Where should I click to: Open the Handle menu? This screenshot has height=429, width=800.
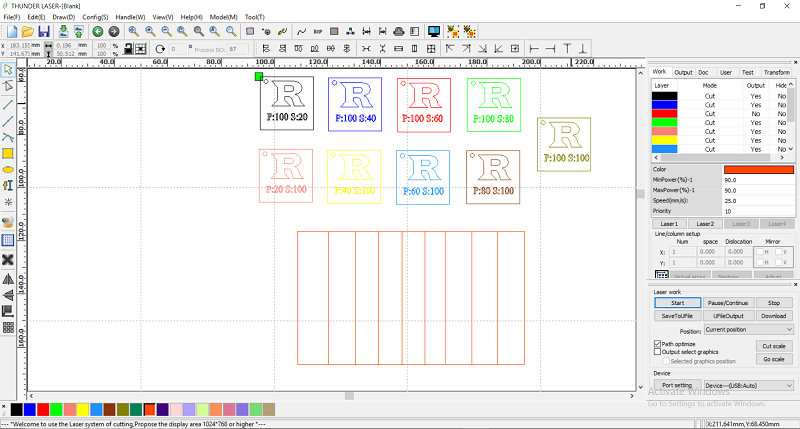click(130, 17)
